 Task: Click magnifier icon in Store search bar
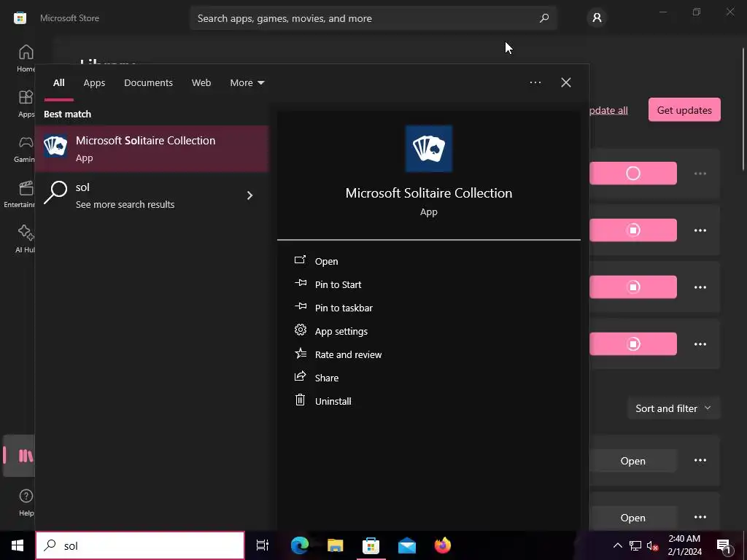point(544,18)
